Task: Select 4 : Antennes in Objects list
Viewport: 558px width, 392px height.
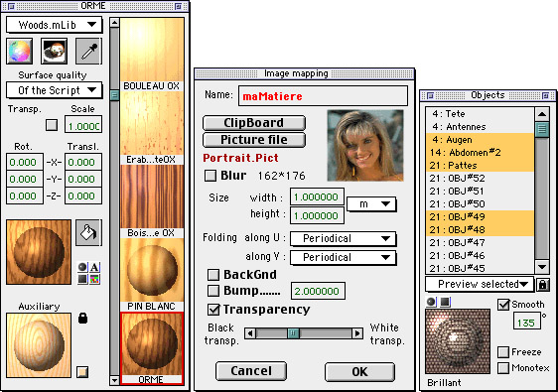Action: [x=480, y=127]
